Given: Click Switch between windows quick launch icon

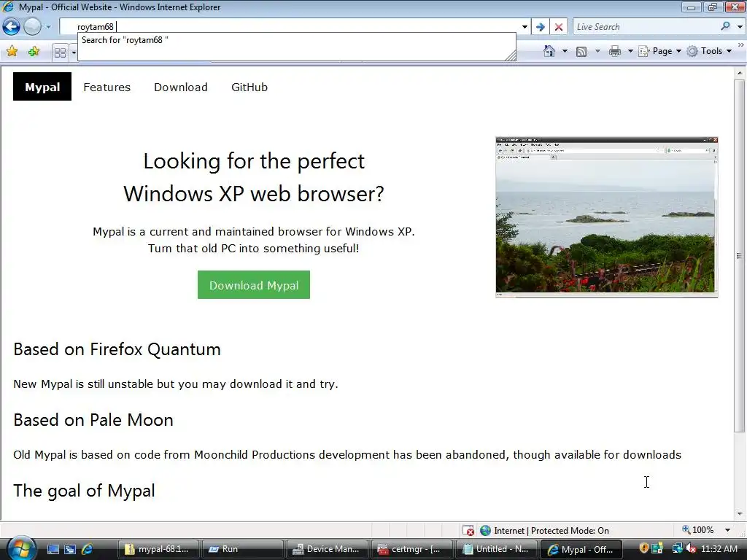Looking at the screenshot, I should click(70, 549).
